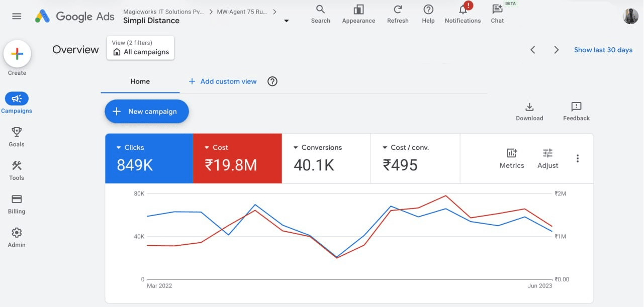Open the three-dot more options menu
Image resolution: width=644 pixels, height=307 pixels.
pyautogui.click(x=578, y=158)
